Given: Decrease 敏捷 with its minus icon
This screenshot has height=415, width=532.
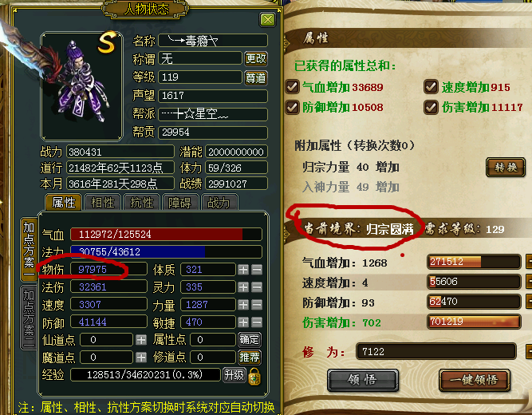Looking at the screenshot, I should [x=257, y=322].
